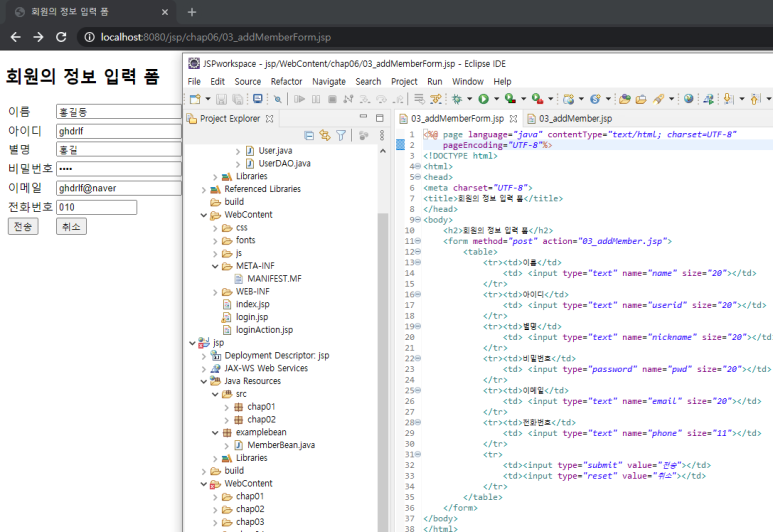
Task: Open the Project Explorer View Menu dots
Action: pyautogui.click(x=382, y=135)
